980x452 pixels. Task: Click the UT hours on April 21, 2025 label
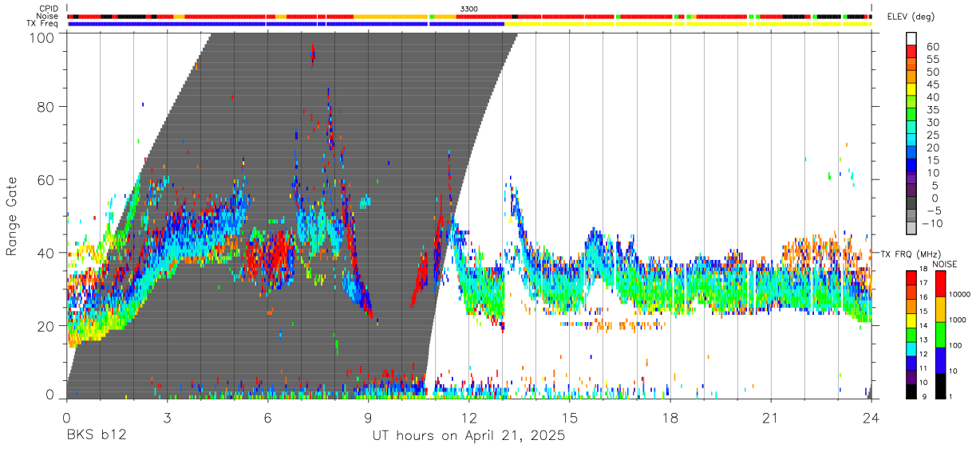(468, 436)
